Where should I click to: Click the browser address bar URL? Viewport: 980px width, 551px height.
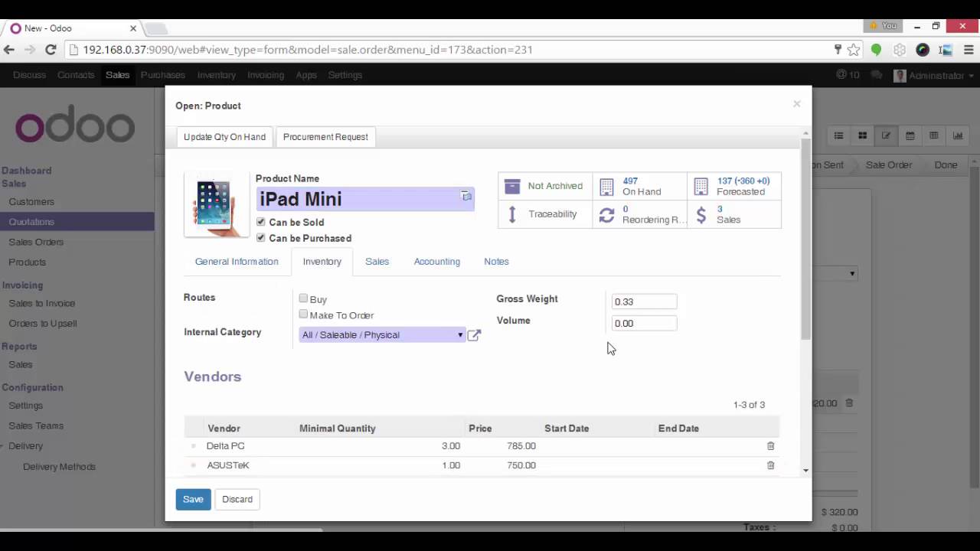point(308,50)
